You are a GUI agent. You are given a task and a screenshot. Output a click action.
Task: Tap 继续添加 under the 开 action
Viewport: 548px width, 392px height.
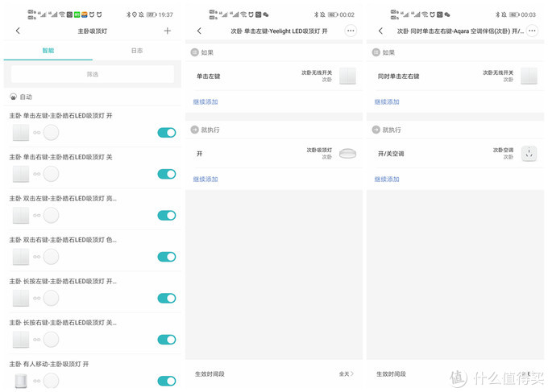(x=205, y=179)
